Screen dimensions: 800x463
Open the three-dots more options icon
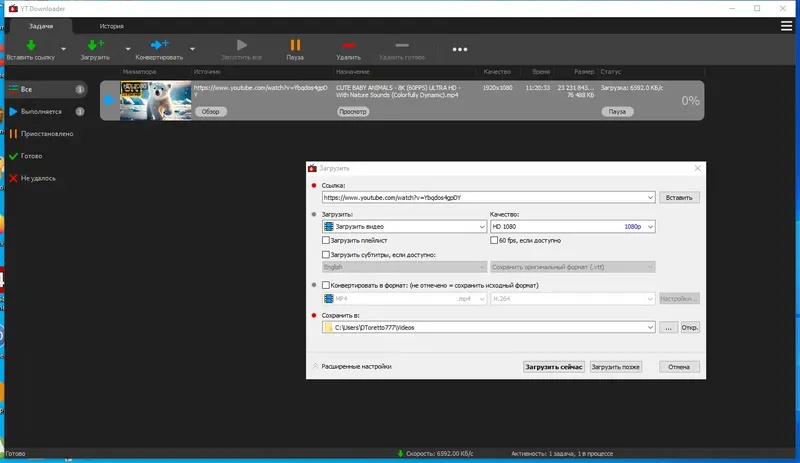(460, 50)
